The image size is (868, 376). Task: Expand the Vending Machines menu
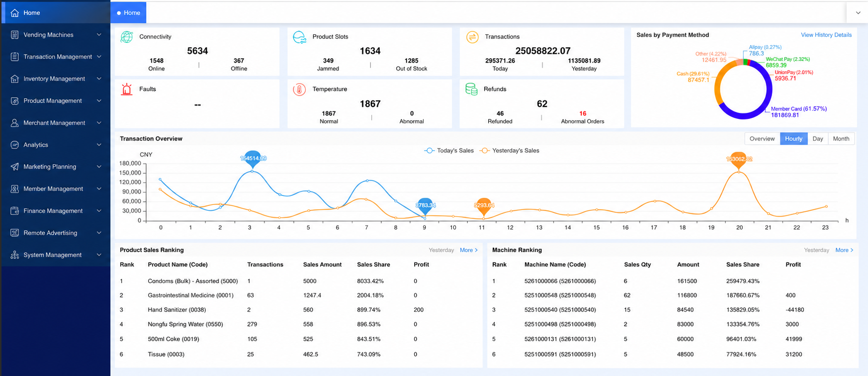coord(56,35)
